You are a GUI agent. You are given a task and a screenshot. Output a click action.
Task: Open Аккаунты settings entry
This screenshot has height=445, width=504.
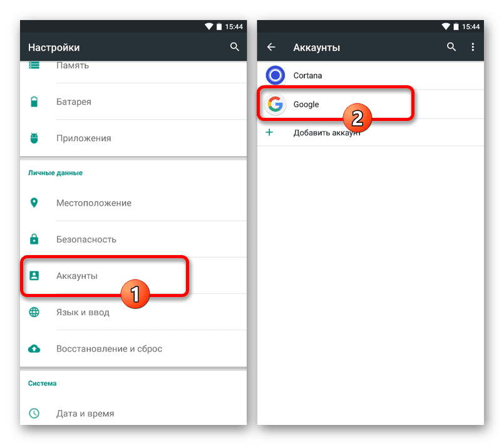[x=133, y=276]
